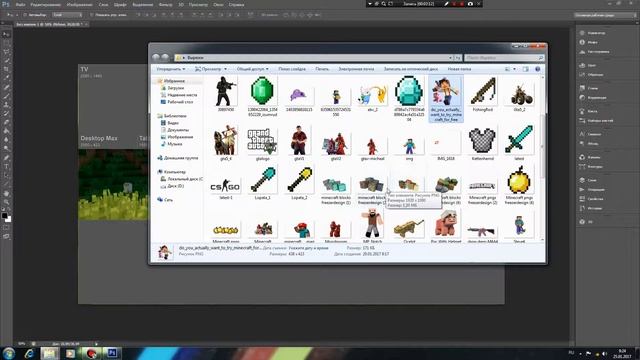
Task: Open the Слои panel icon on right
Action: tap(582, 180)
